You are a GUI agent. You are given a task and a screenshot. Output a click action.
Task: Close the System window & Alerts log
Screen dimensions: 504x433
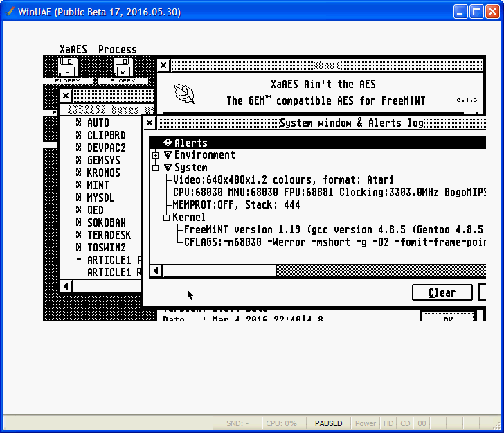pyautogui.click(x=150, y=123)
